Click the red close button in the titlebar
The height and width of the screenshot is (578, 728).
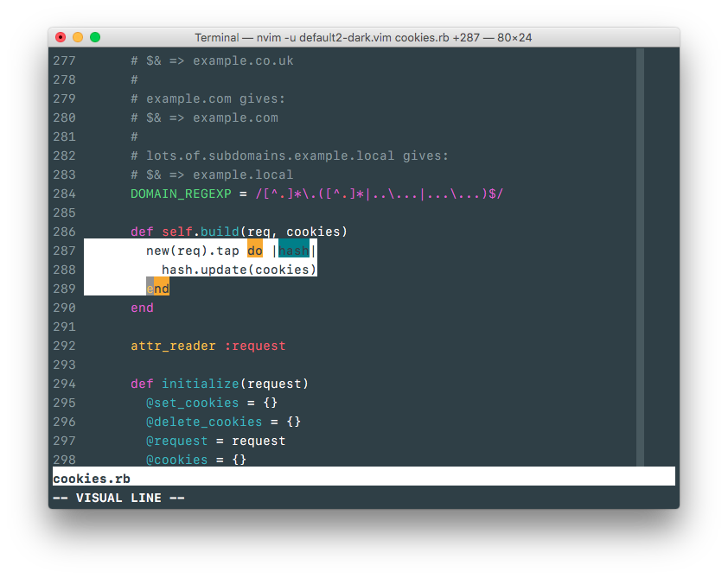click(61, 37)
